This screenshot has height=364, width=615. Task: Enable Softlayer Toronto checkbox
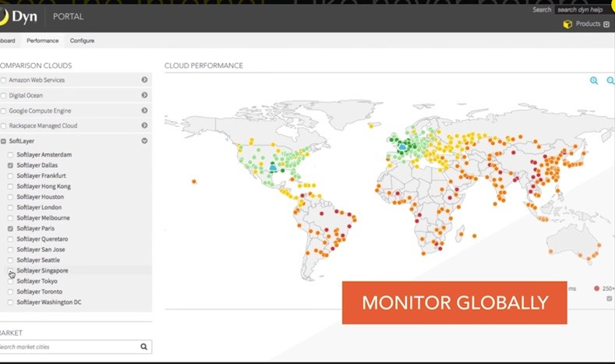pyautogui.click(x=11, y=292)
